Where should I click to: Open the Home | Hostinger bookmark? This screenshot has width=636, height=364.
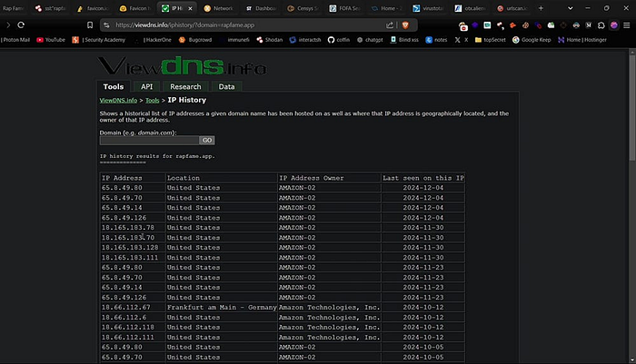pos(582,40)
